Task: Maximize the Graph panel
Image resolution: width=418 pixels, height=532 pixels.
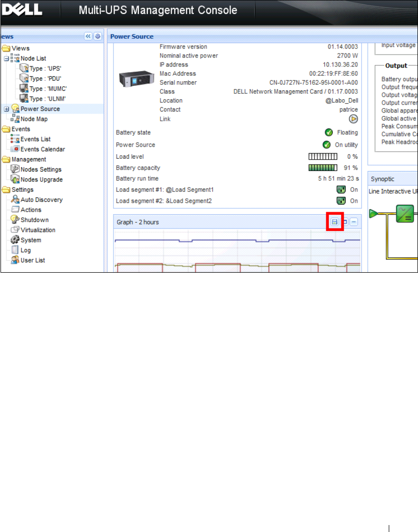Action: coord(345,222)
